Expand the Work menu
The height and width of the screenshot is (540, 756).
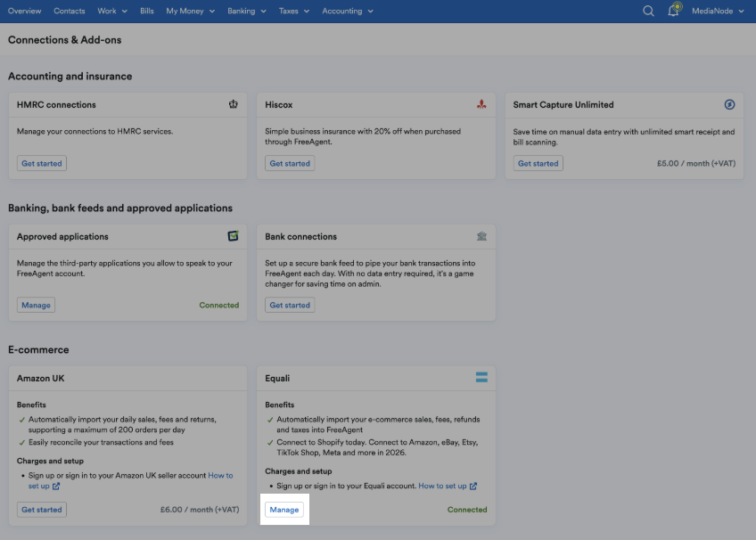coord(112,11)
